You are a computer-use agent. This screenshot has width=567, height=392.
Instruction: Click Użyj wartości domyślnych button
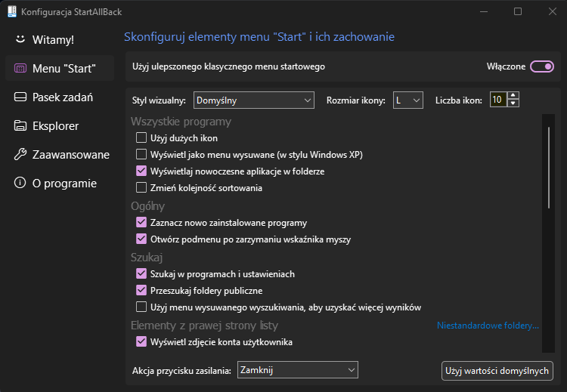(497, 371)
